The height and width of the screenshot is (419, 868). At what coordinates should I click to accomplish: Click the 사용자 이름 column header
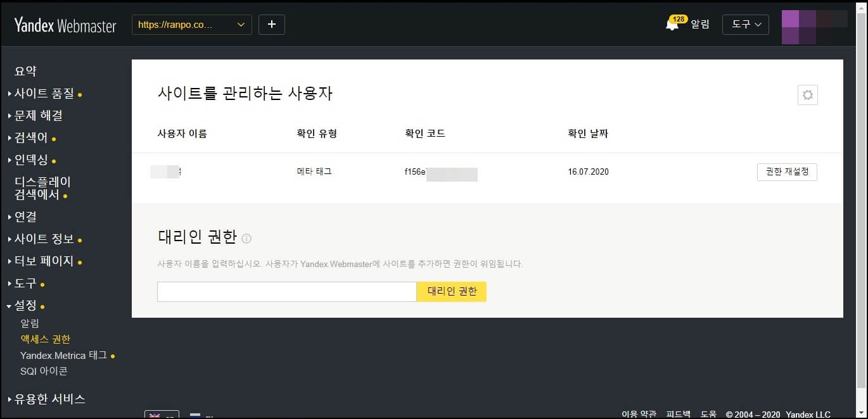pyautogui.click(x=182, y=134)
